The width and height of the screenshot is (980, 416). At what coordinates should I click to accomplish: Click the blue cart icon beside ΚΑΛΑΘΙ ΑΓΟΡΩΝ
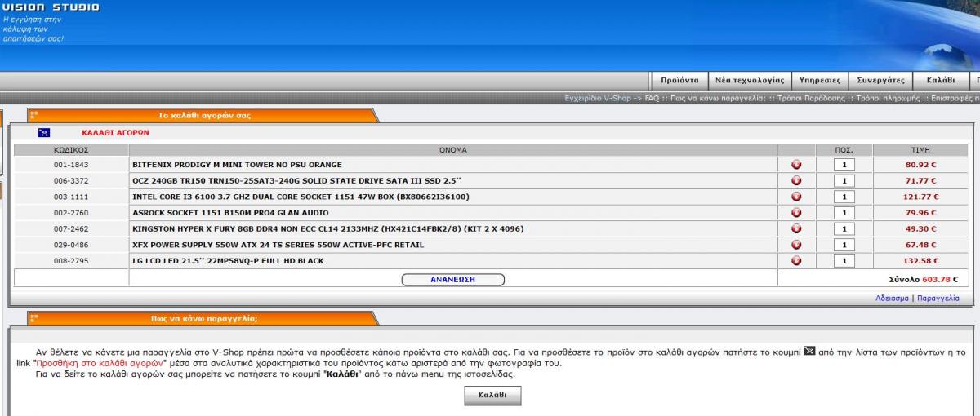tap(44, 132)
